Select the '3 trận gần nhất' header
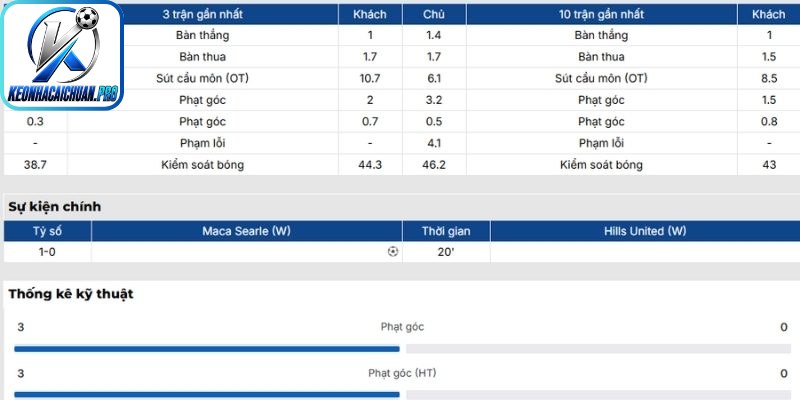This screenshot has height=400, width=800. coord(203,14)
